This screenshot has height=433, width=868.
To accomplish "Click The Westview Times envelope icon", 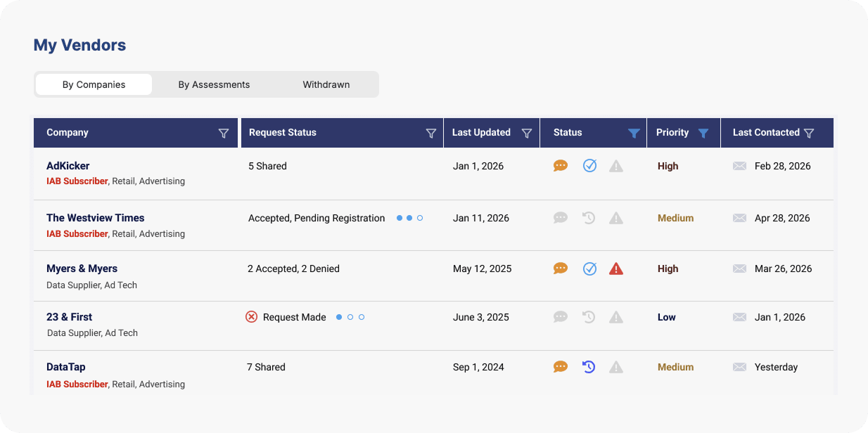I will (x=739, y=218).
